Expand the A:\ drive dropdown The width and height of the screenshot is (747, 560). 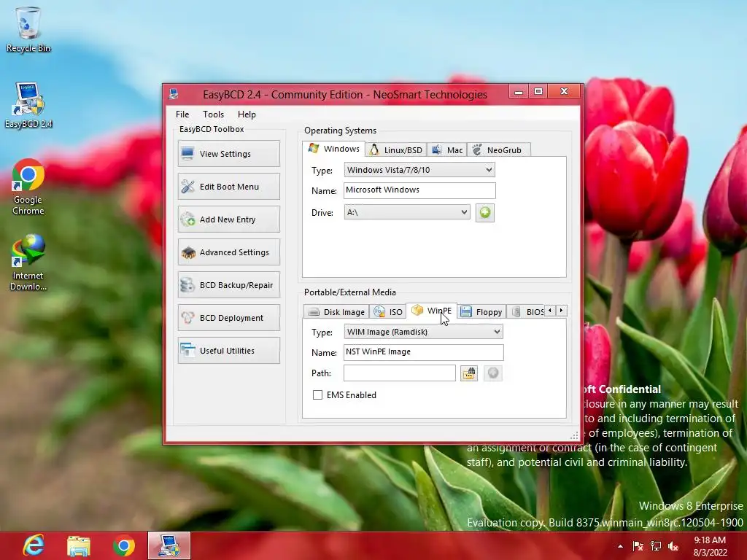(407, 212)
